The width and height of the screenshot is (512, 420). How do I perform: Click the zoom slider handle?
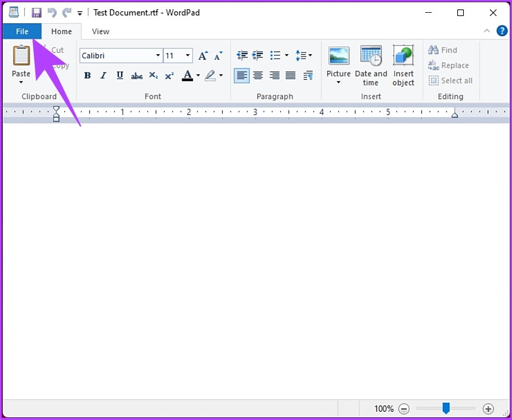(x=446, y=408)
